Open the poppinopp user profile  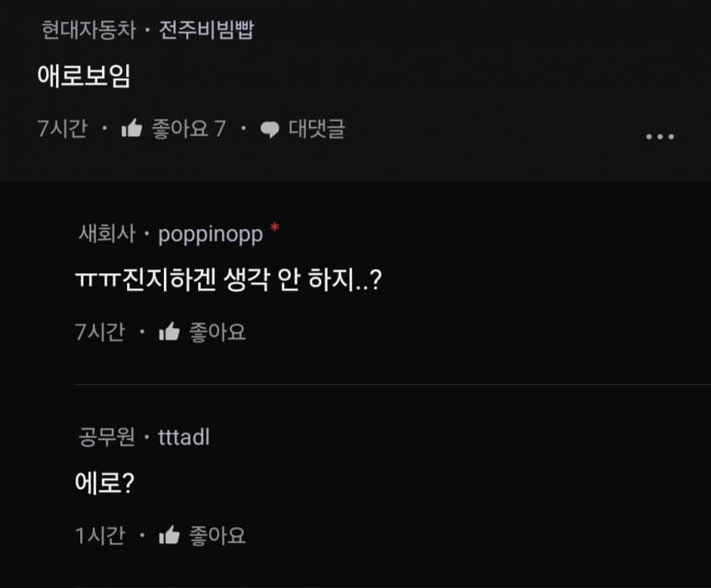coord(211,235)
